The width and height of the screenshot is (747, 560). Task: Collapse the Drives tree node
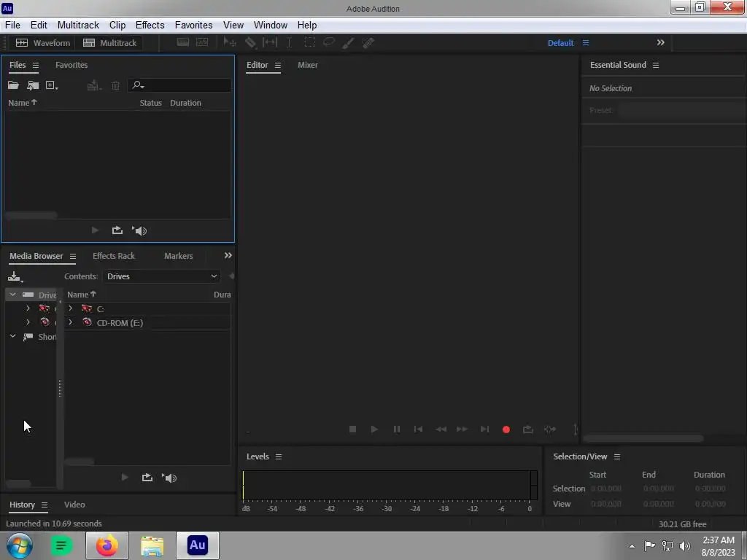(x=13, y=295)
